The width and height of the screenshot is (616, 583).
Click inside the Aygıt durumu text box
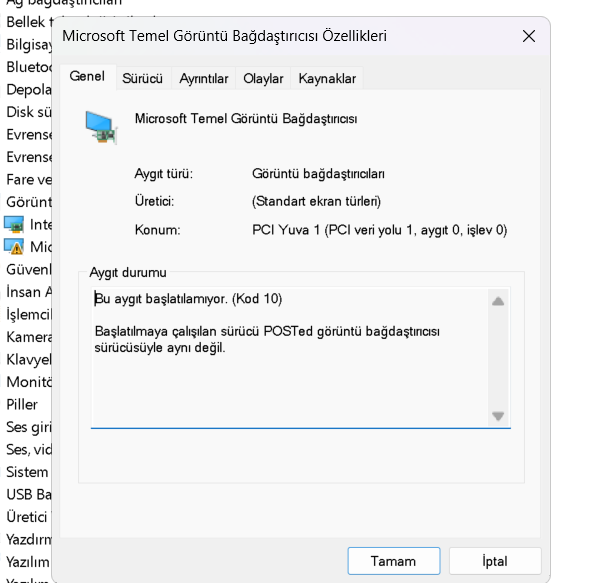[x=301, y=358]
